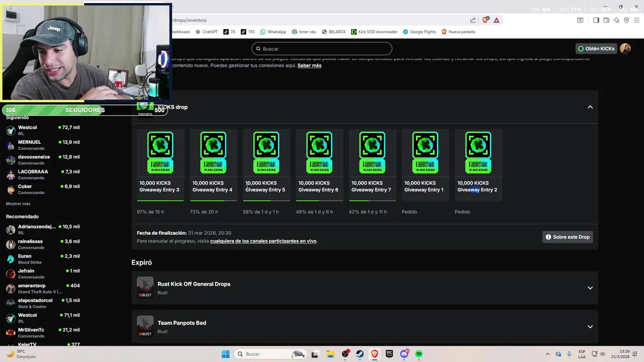Click the share page icon in address bar
This screenshot has width=644, height=362.
coord(473,20)
